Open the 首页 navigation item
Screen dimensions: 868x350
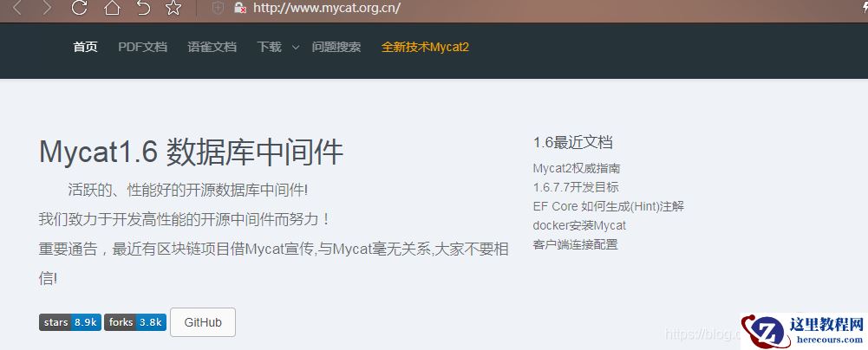tap(85, 47)
